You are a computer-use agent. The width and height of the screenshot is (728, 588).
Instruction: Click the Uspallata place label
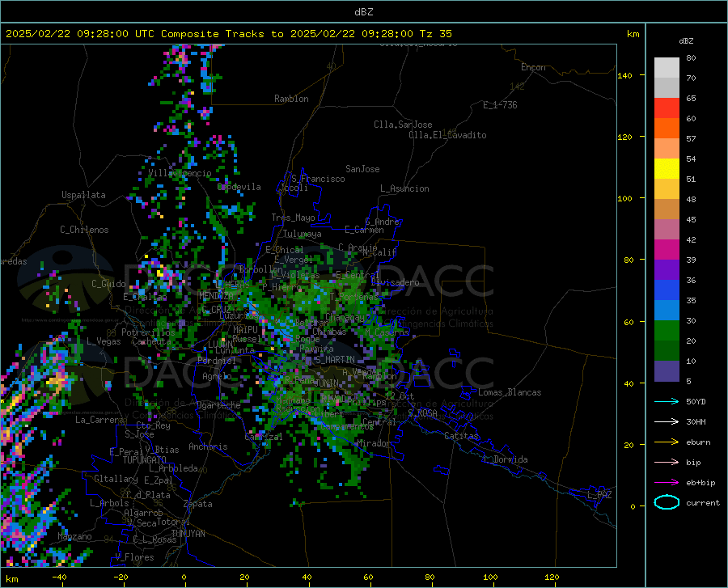[x=83, y=195]
